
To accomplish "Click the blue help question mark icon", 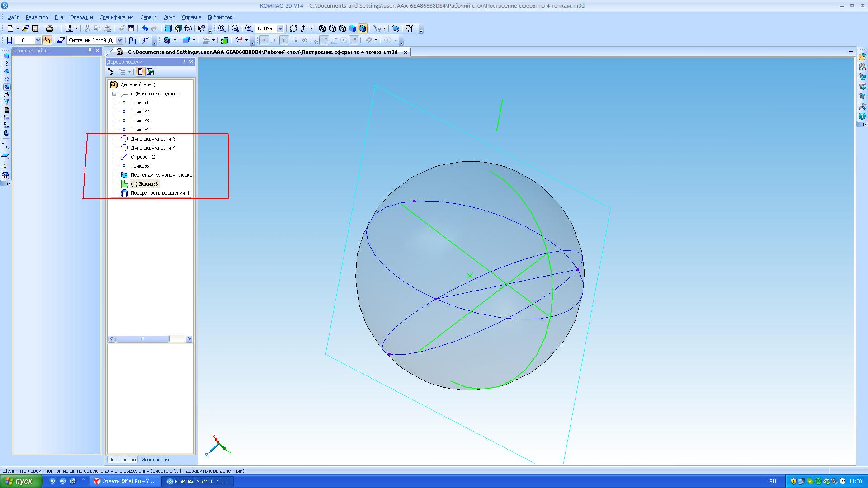I will point(862,116).
